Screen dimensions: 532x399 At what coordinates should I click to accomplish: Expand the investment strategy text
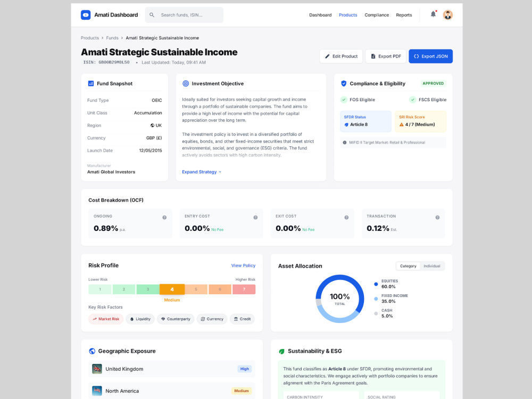click(202, 172)
